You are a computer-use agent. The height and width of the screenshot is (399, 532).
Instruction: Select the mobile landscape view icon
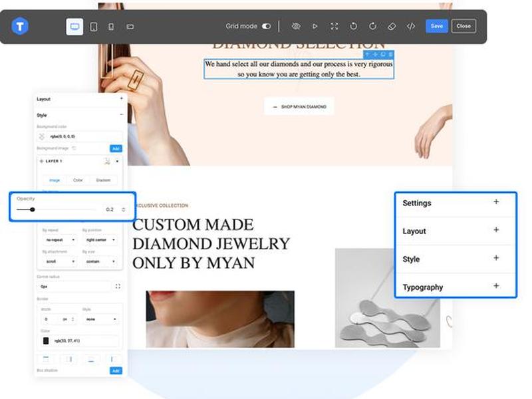(x=130, y=27)
